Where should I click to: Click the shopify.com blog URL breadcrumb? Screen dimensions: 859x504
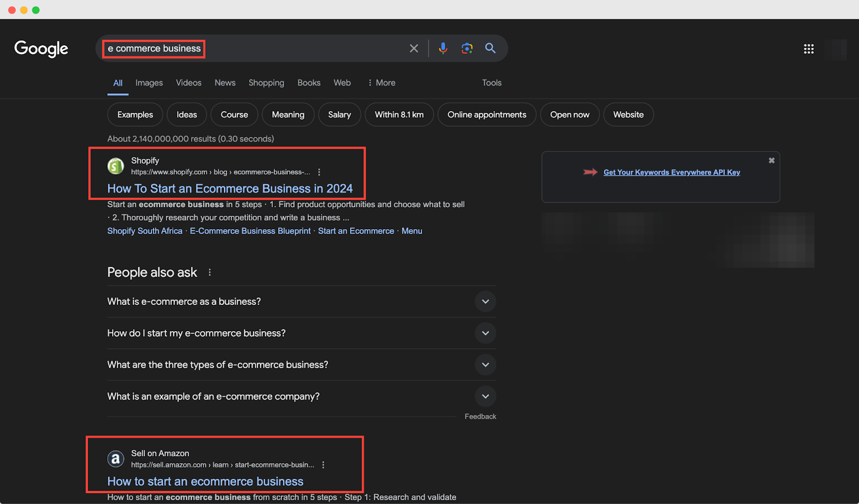(221, 172)
